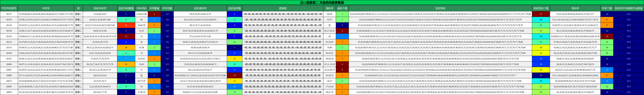
Task: Select the 目前温号数 column header
Action: 234,8
